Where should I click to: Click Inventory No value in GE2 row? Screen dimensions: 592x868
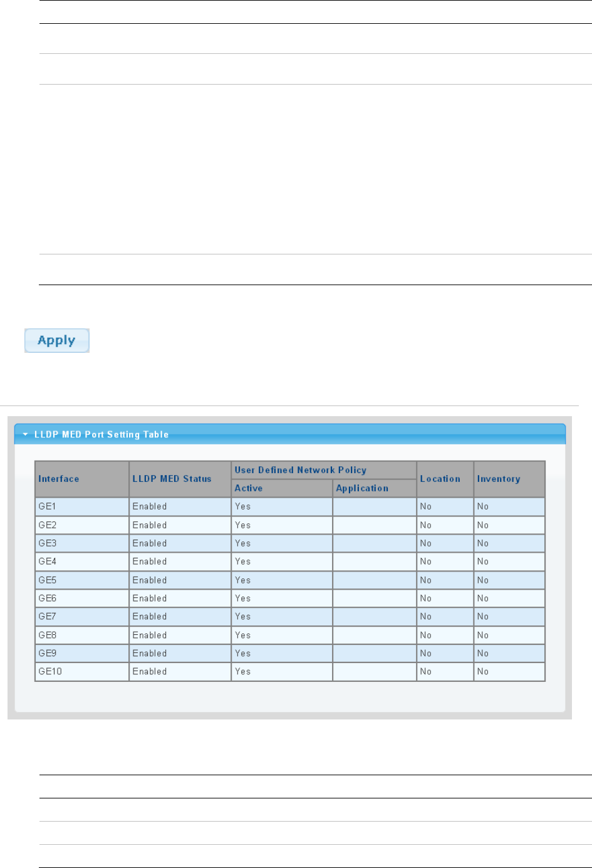click(x=483, y=525)
